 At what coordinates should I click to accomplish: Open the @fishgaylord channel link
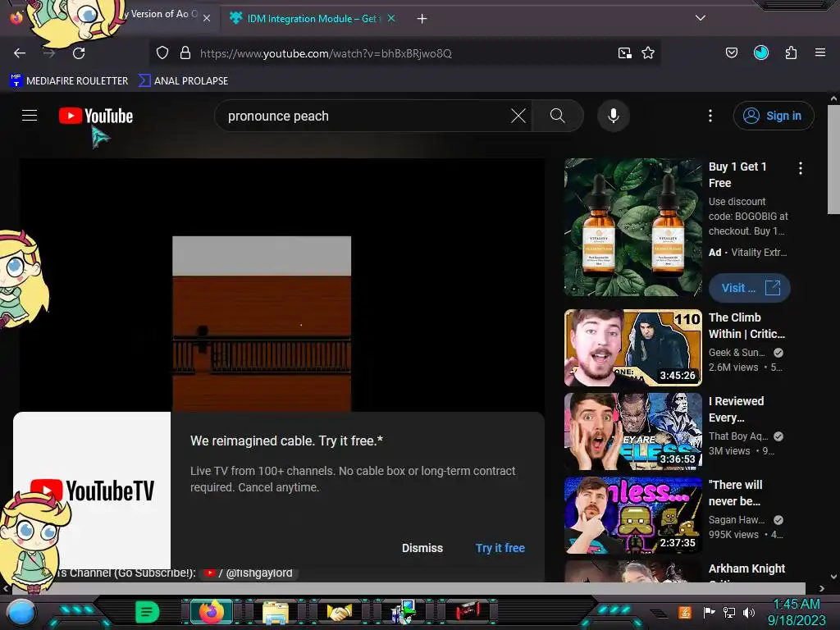[249, 573]
